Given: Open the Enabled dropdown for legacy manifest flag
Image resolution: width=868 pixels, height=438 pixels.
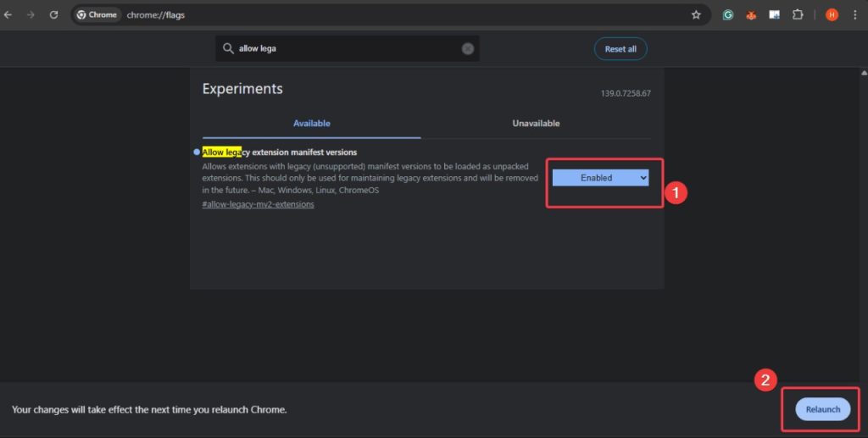Looking at the screenshot, I should pyautogui.click(x=600, y=178).
